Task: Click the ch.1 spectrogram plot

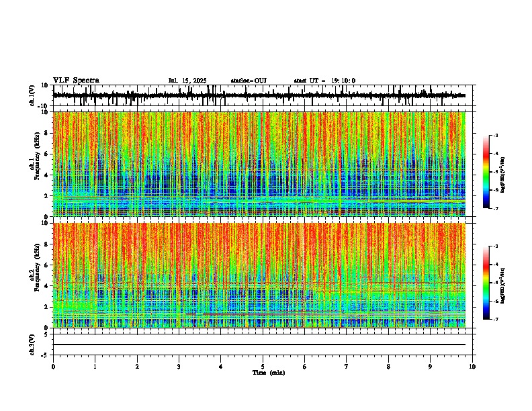Action: click(x=259, y=164)
